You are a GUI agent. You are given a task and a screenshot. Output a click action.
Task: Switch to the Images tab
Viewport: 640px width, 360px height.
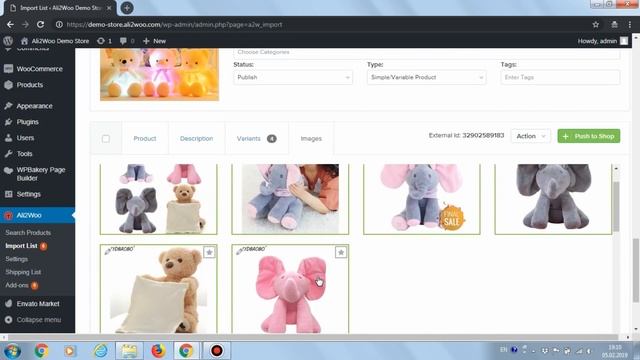click(x=311, y=139)
